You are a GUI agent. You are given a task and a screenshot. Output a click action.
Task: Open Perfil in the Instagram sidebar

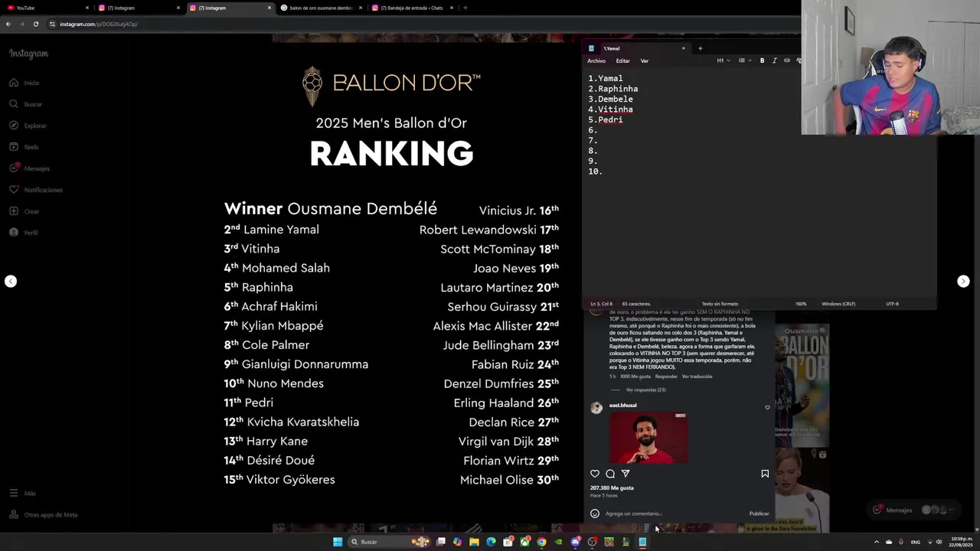tap(23, 233)
